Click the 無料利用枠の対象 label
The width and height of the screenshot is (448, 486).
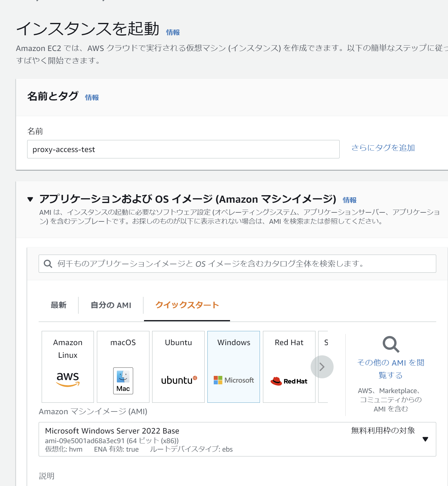tap(383, 430)
